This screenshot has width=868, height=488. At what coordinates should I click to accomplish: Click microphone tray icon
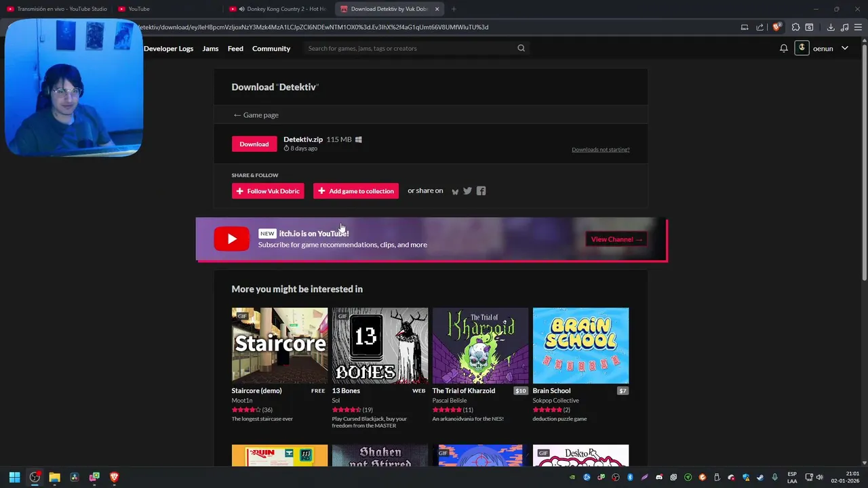(774, 477)
